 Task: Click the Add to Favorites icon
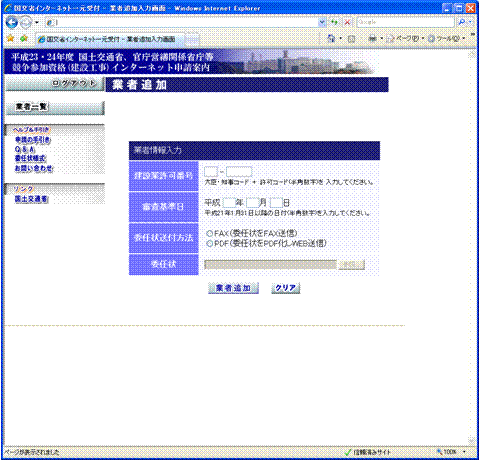[24, 39]
